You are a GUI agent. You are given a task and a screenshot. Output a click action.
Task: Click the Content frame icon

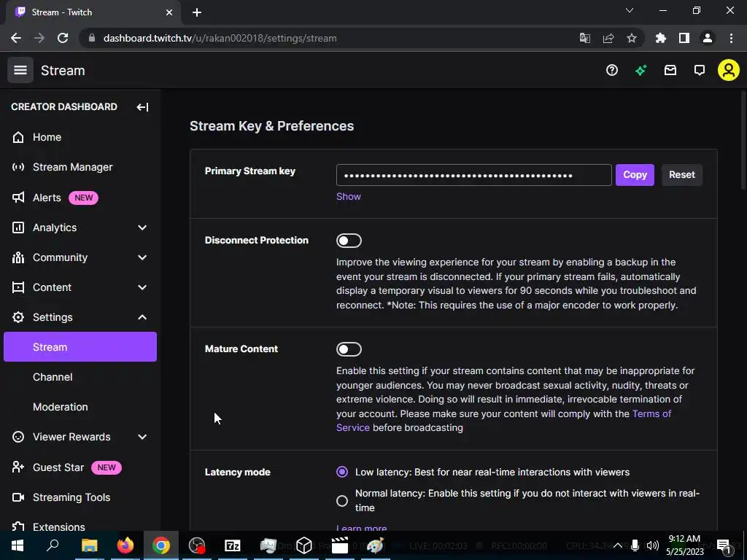click(x=18, y=287)
